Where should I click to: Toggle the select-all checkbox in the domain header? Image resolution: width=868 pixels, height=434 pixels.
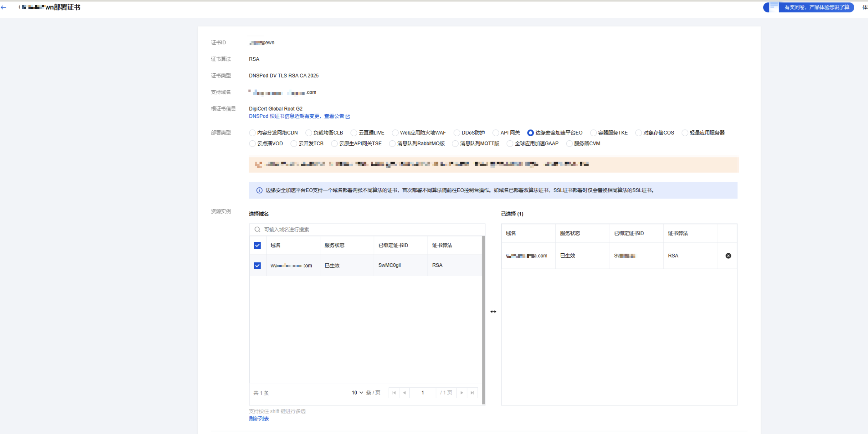pyautogui.click(x=257, y=245)
